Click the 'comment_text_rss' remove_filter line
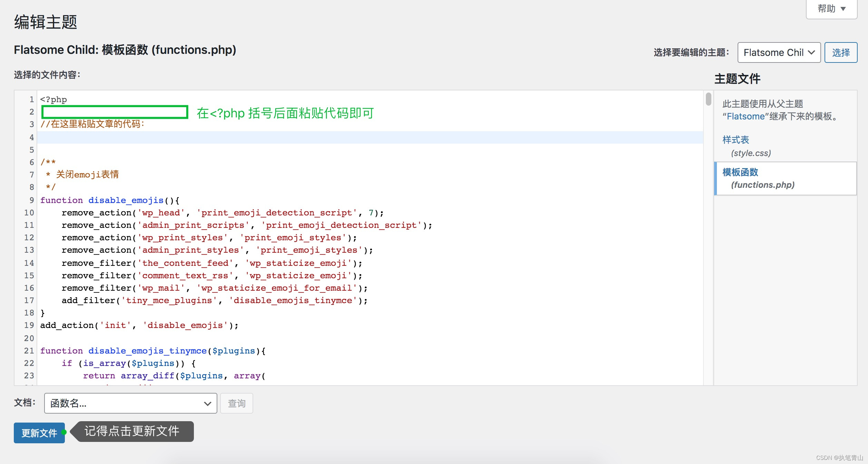868x464 pixels. pyautogui.click(x=212, y=275)
